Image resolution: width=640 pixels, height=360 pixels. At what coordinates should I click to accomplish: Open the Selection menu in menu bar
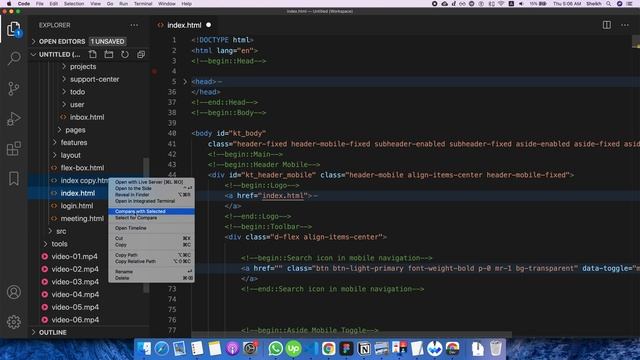[74, 4]
